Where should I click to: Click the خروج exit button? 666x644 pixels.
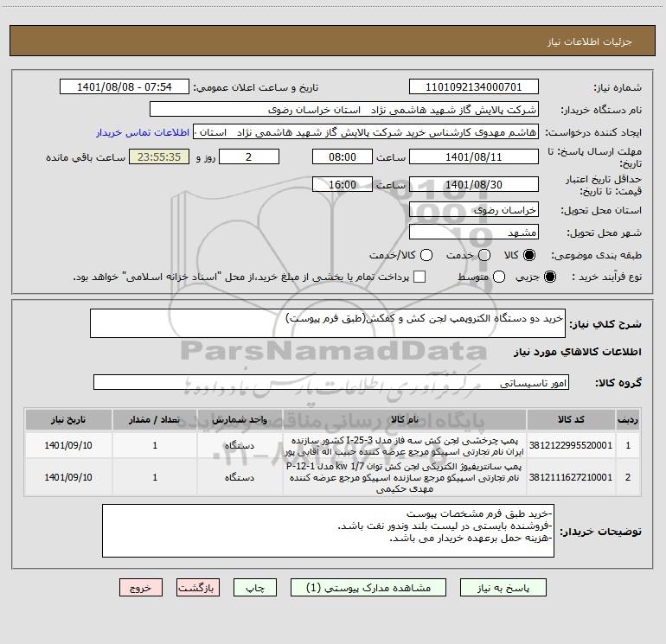coord(141,588)
